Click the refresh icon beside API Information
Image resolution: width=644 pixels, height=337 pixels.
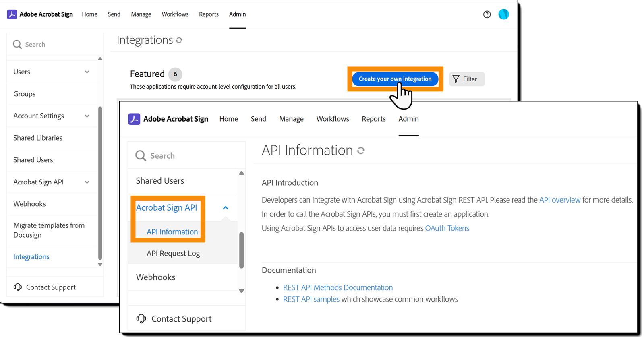361,151
